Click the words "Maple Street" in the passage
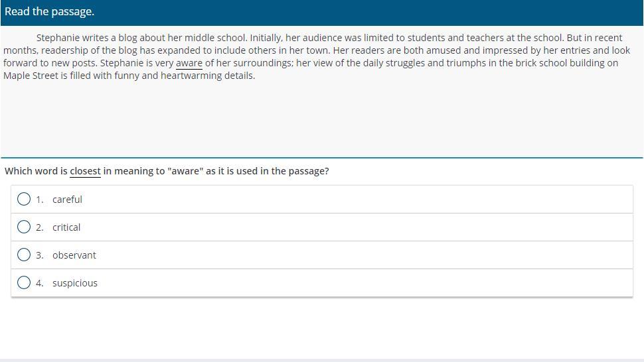Viewport: 644px width, 362px height. pyautogui.click(x=31, y=76)
